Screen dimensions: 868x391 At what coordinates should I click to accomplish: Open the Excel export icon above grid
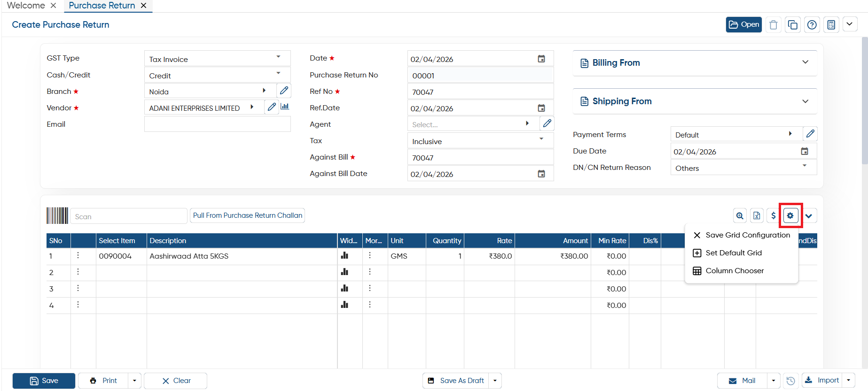coord(757,215)
